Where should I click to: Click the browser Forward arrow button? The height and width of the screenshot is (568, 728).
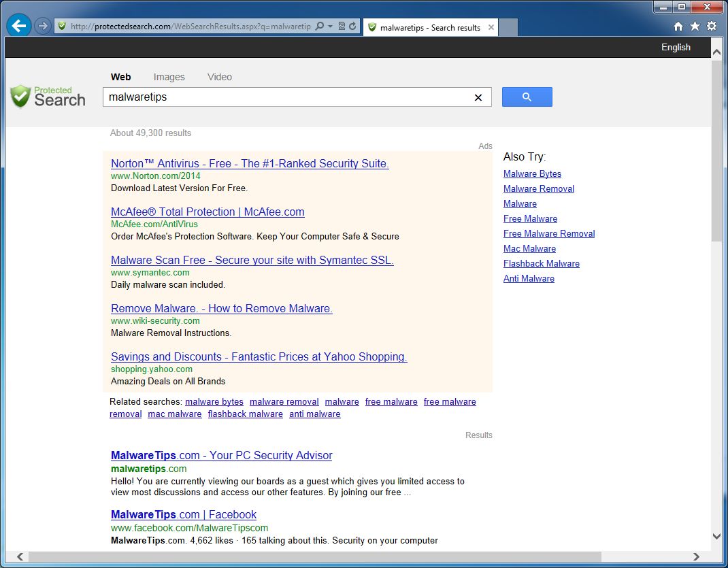pos(43,26)
